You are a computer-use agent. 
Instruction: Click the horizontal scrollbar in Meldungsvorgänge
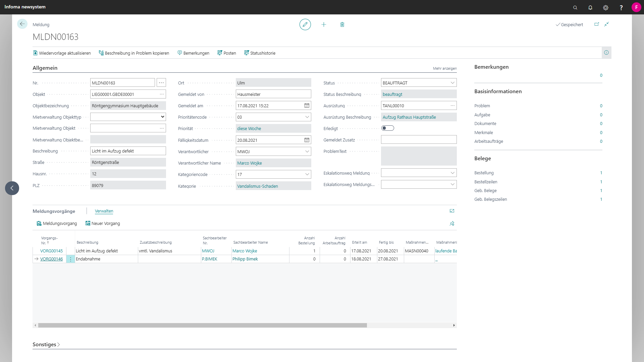pyautogui.click(x=202, y=325)
